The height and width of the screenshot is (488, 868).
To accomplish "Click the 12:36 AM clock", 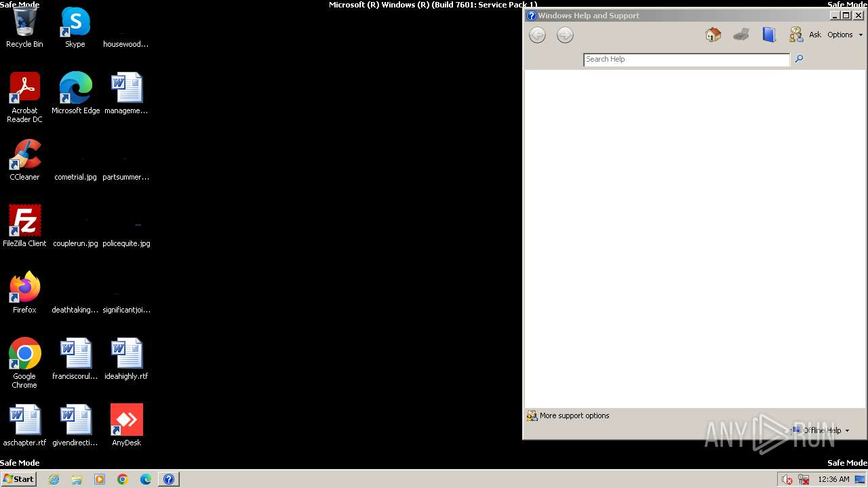I will (833, 479).
